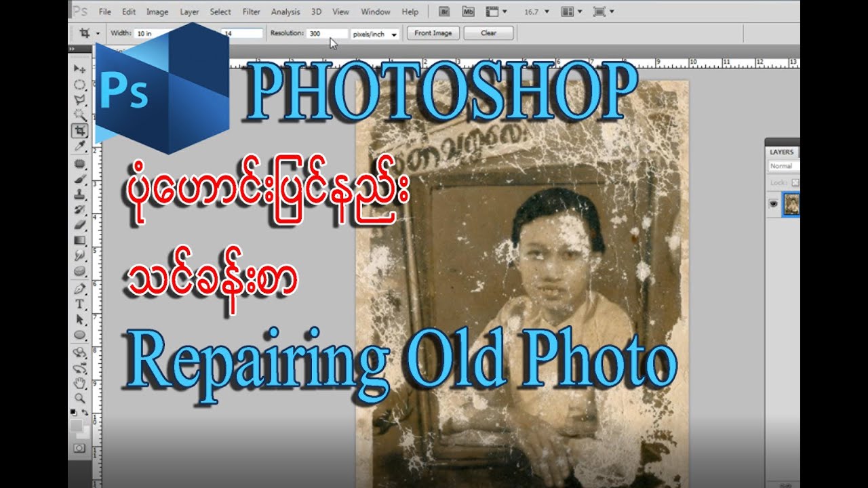Image resolution: width=868 pixels, height=488 pixels.
Task: Select the Gradient tool
Action: click(x=80, y=240)
